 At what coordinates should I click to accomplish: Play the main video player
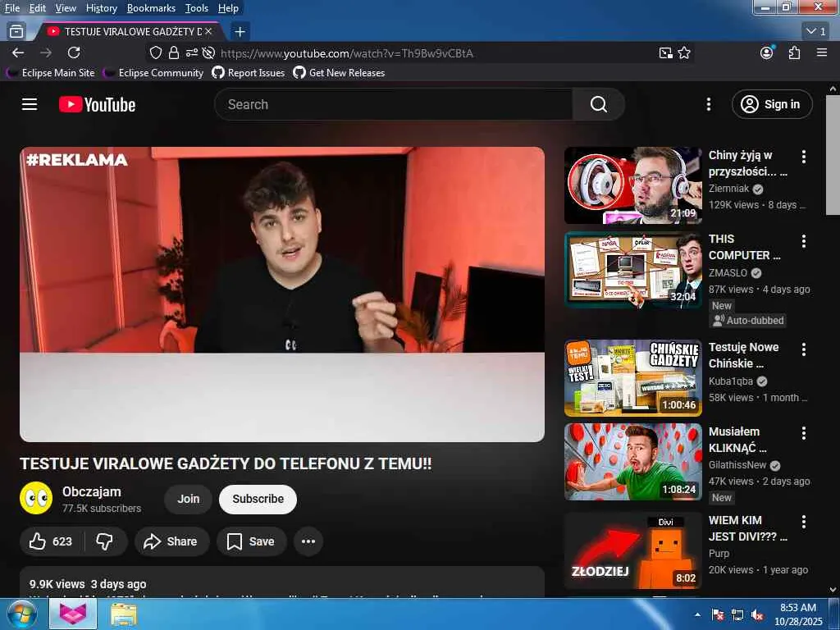click(282, 294)
